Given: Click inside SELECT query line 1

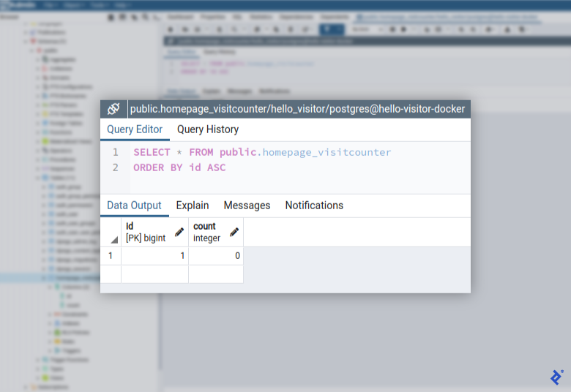Looking at the screenshot, I should pyautogui.click(x=262, y=152).
